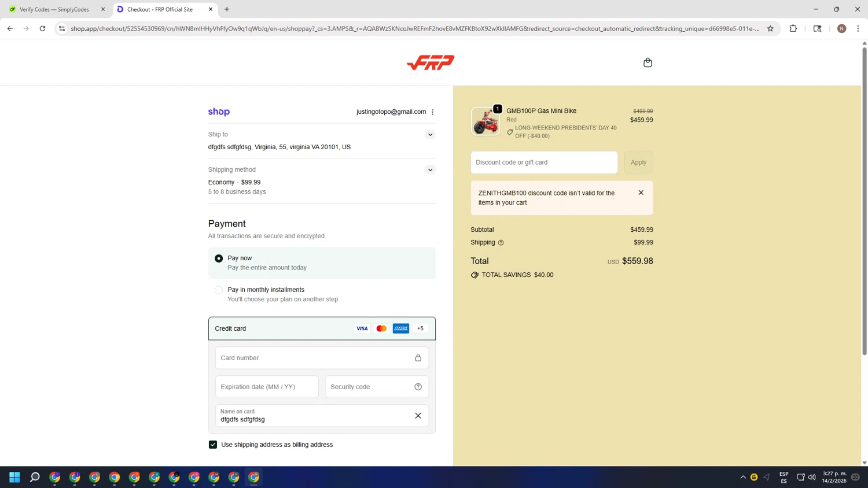Click the shipping address line text
This screenshot has height=488, width=868.
pyautogui.click(x=279, y=147)
